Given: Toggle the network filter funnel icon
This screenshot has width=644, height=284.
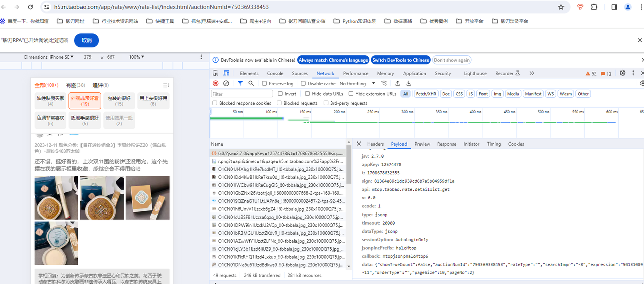Looking at the screenshot, I should click(240, 83).
